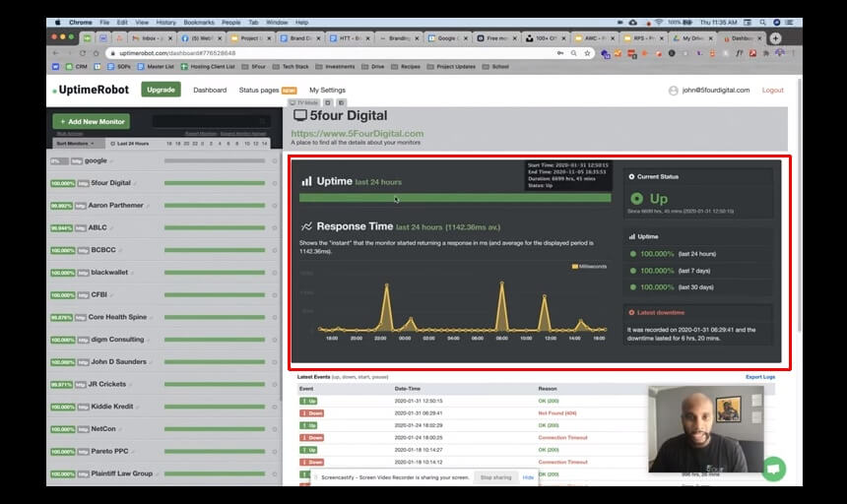Screen dimensions: 847x504
Task: Reload the page with the refresh icon
Action: pyautogui.click(x=82, y=53)
